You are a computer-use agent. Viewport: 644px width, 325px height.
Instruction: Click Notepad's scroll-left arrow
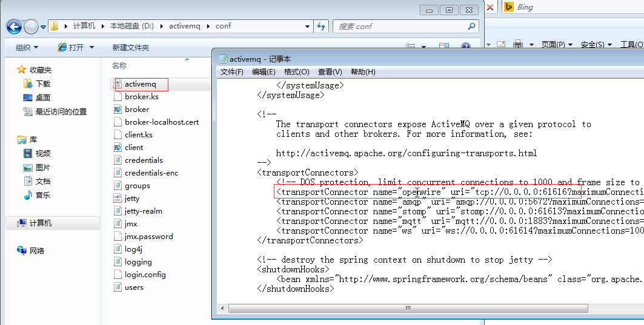tap(222, 308)
